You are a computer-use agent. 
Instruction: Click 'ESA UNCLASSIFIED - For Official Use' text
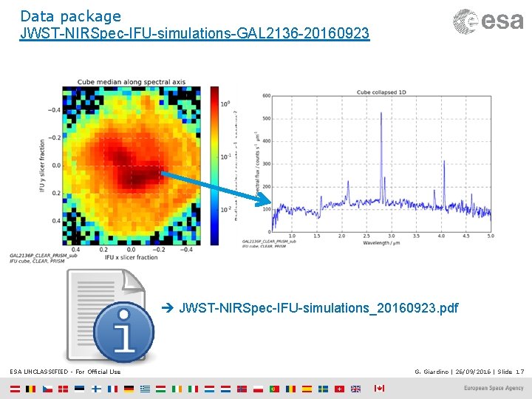click(x=65, y=372)
